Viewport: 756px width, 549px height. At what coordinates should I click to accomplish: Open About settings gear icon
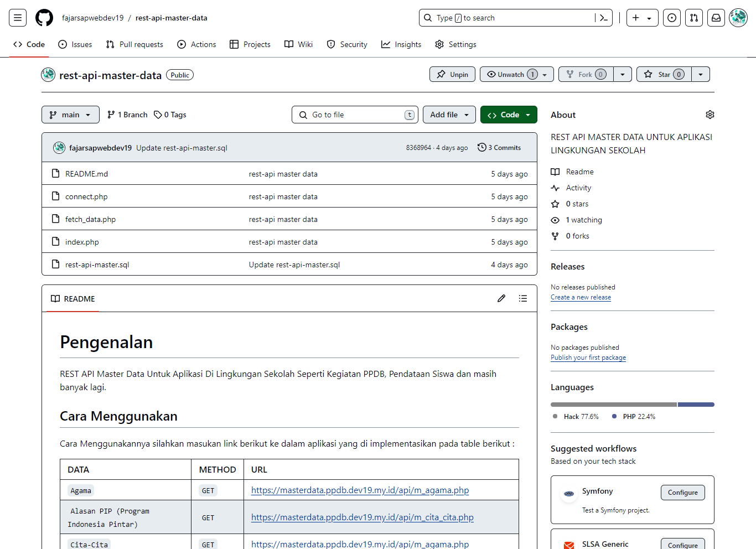pos(710,115)
